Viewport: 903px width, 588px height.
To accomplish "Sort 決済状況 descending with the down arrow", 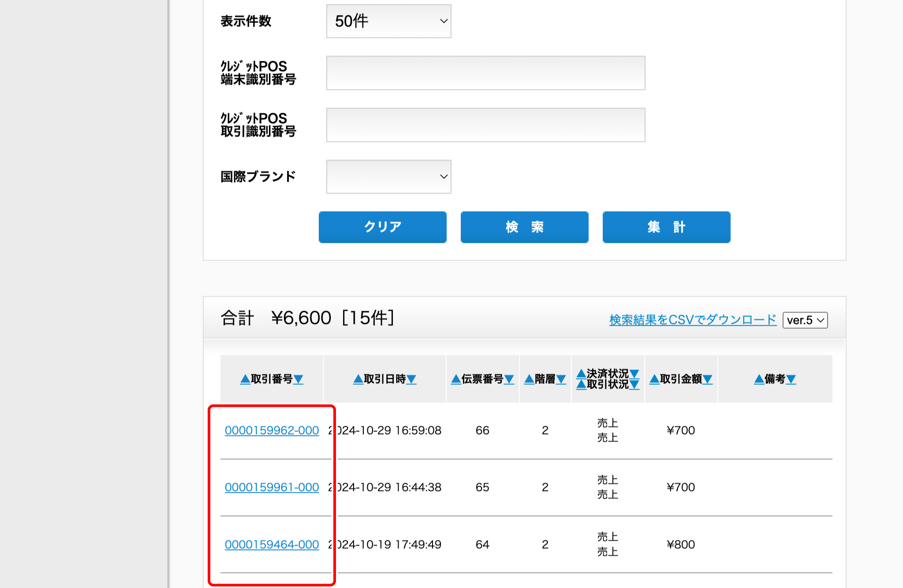I will click(634, 374).
